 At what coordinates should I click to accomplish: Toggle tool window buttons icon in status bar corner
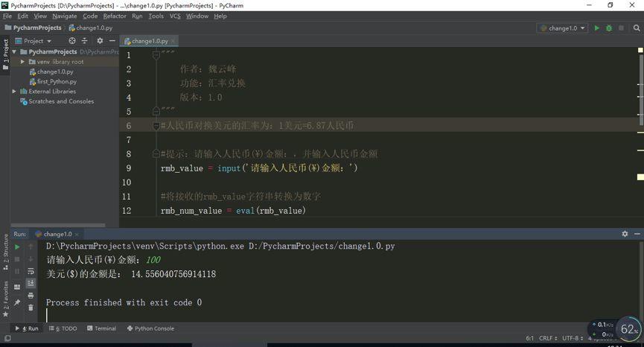click(7, 338)
